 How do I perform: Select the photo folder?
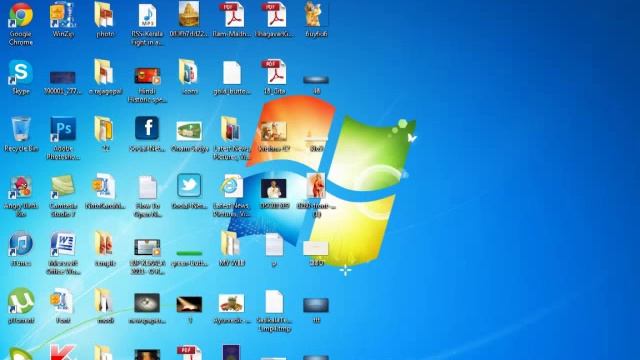104,15
